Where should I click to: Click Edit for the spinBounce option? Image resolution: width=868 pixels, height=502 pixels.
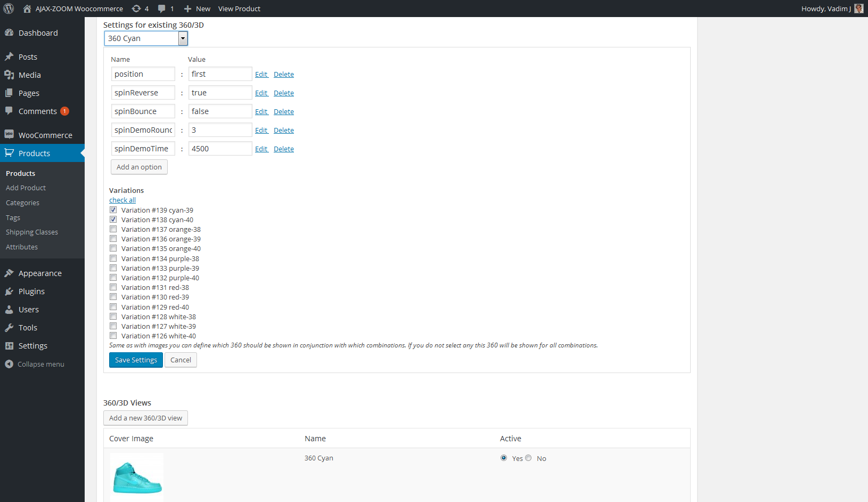(x=261, y=111)
